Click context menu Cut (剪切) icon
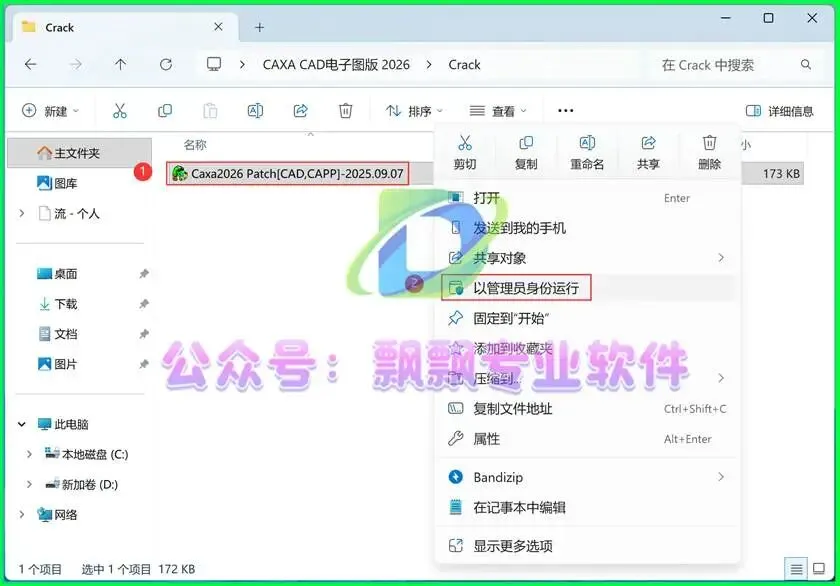840x586 pixels. (x=464, y=143)
